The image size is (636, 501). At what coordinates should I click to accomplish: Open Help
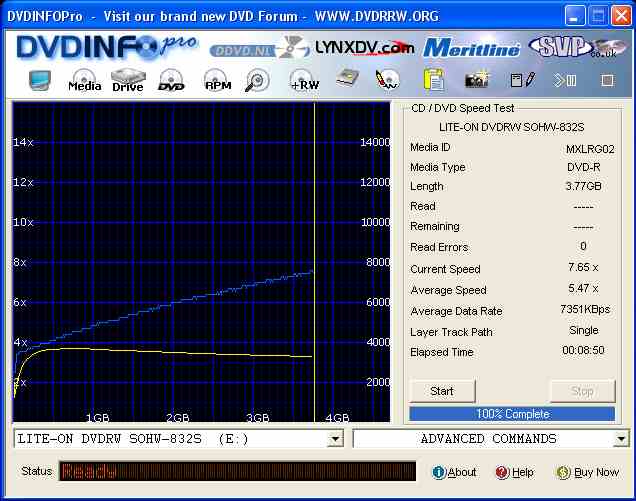(515, 472)
